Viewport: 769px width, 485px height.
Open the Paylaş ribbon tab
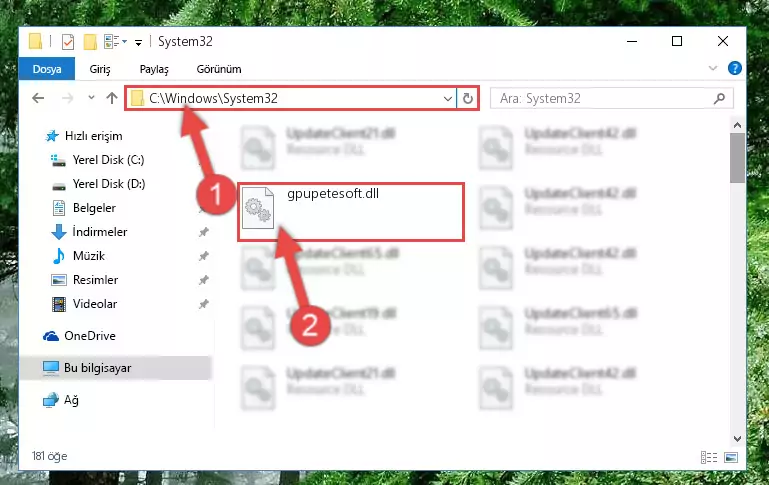click(x=154, y=69)
